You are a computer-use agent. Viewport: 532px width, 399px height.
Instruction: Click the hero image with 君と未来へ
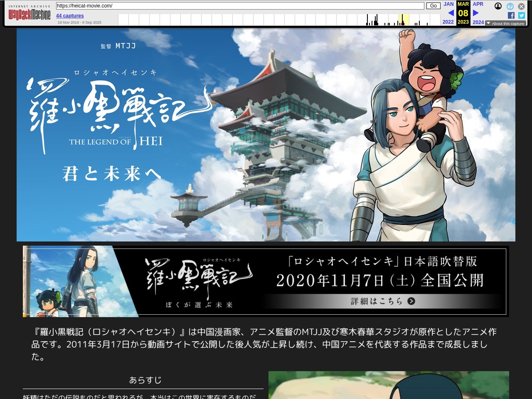coord(266,135)
